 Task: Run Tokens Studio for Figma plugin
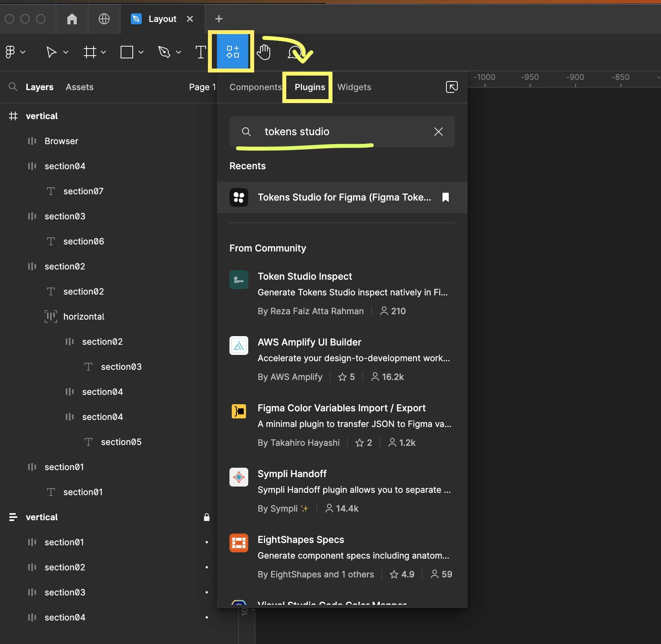tap(342, 197)
